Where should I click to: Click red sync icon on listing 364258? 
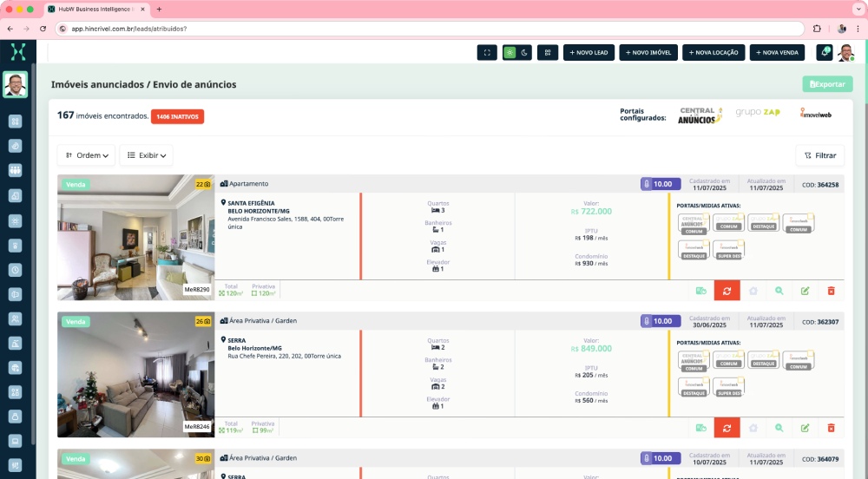coord(727,291)
